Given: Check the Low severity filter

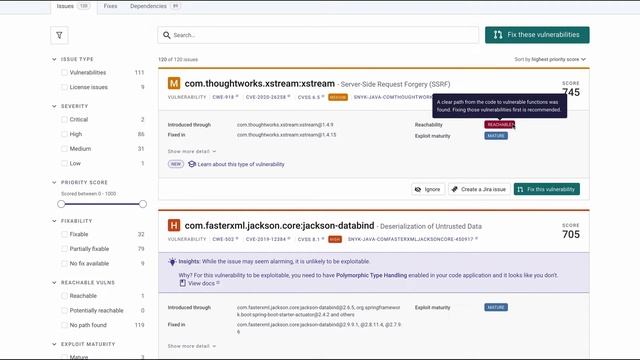Looking at the screenshot, I should pyautogui.click(x=64, y=163).
